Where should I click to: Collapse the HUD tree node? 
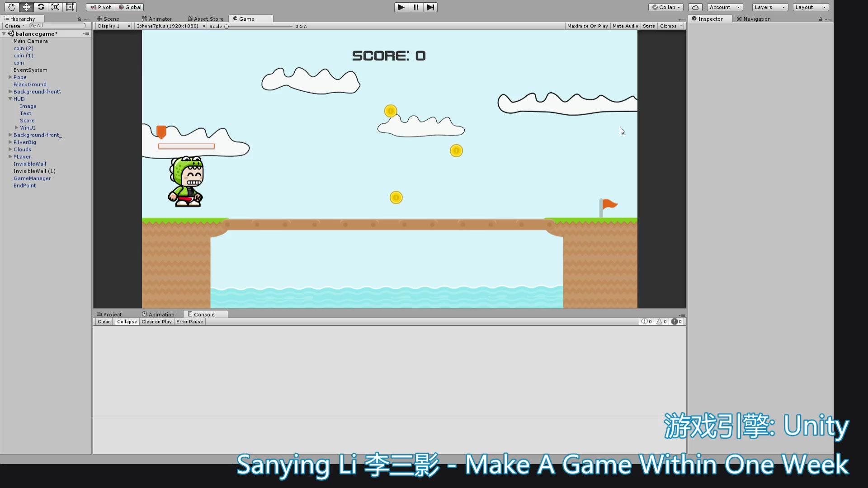[x=10, y=99]
